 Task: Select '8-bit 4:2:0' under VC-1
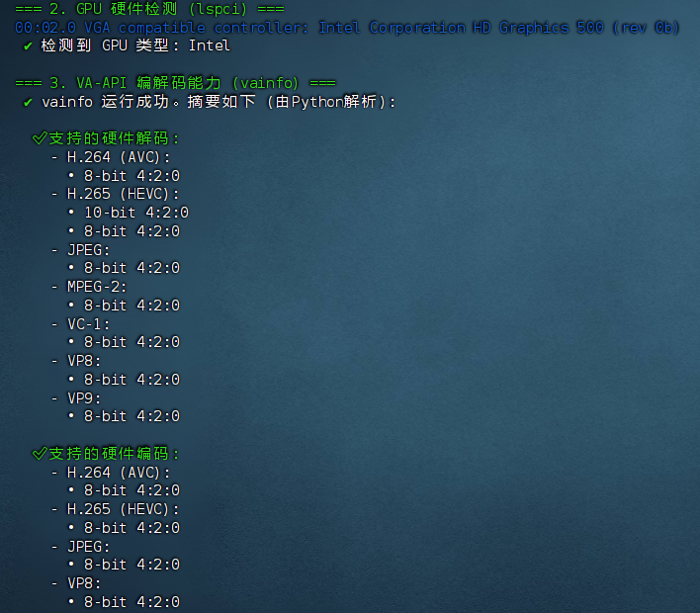[131, 342]
